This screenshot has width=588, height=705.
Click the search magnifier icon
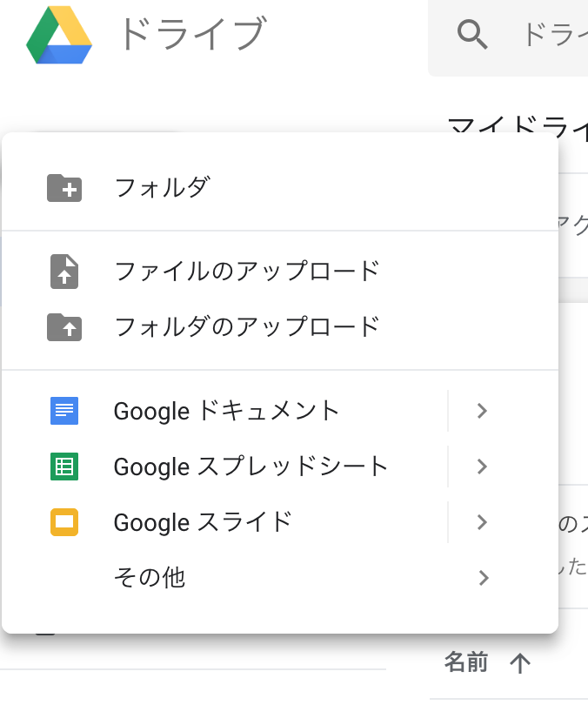[472, 35]
